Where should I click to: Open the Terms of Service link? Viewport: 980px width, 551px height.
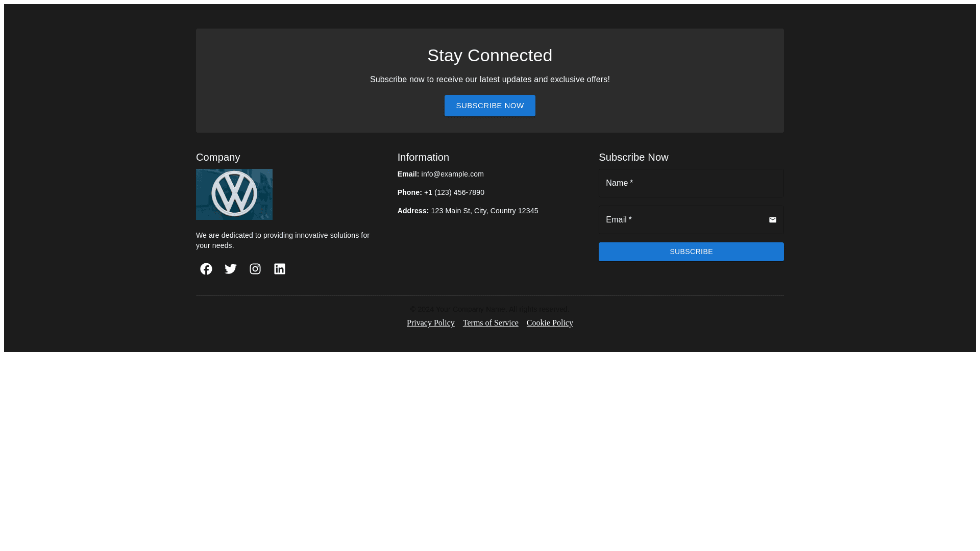[491, 323]
